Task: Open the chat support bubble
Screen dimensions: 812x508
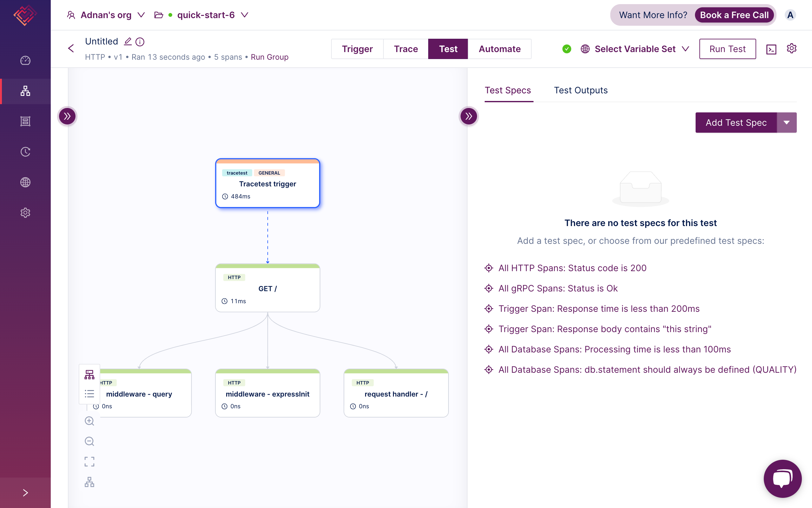Action: coord(783,478)
